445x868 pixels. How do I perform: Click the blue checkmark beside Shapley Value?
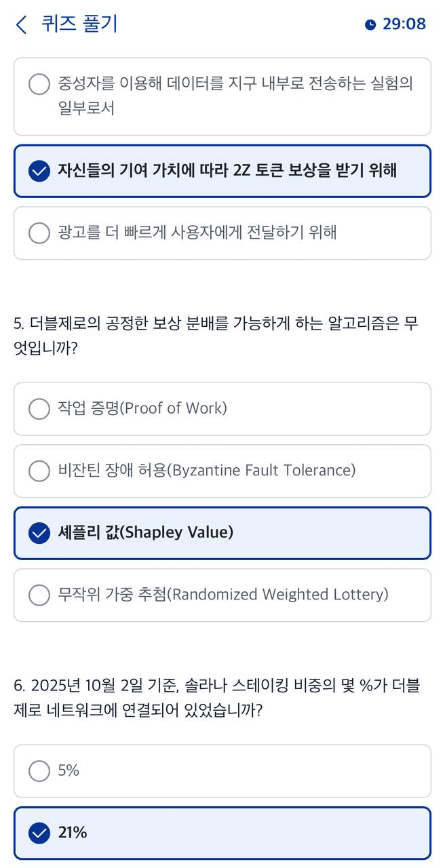[x=39, y=533]
